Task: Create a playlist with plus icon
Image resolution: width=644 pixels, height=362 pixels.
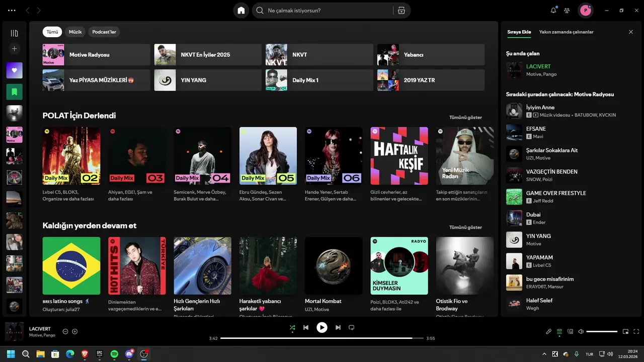Action: pyautogui.click(x=14, y=49)
